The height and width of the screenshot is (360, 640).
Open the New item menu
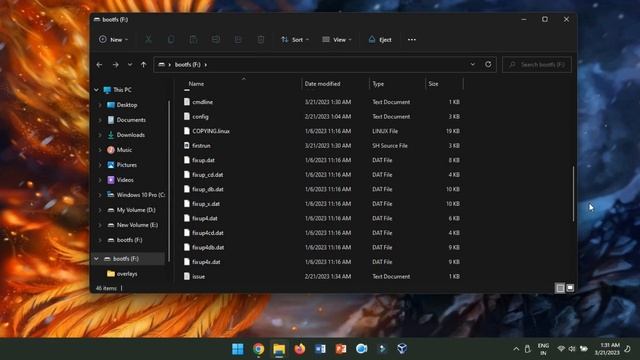point(113,40)
